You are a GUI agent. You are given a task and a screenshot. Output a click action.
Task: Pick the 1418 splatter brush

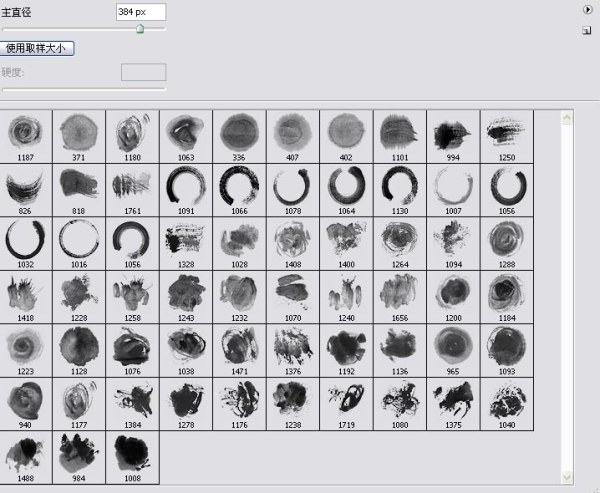pos(25,294)
